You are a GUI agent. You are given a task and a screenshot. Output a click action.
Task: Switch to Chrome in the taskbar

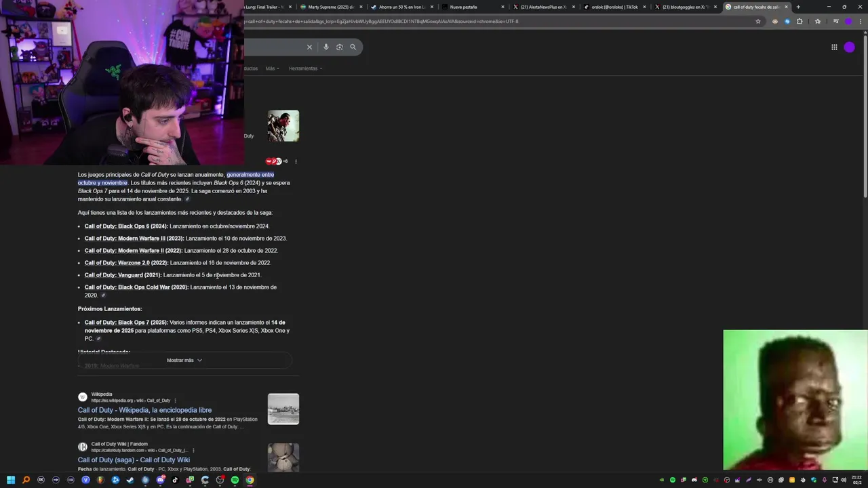point(250,480)
